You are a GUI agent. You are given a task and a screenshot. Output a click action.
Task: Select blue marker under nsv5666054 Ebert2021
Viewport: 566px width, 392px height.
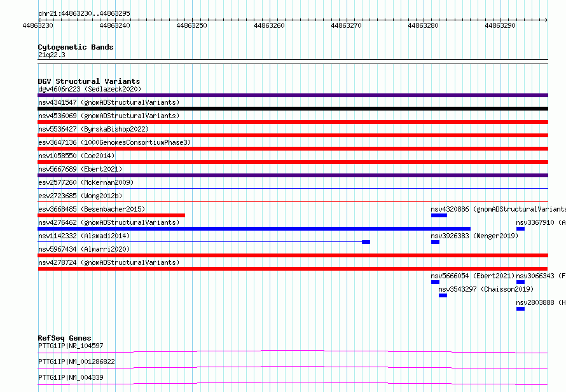point(436,282)
